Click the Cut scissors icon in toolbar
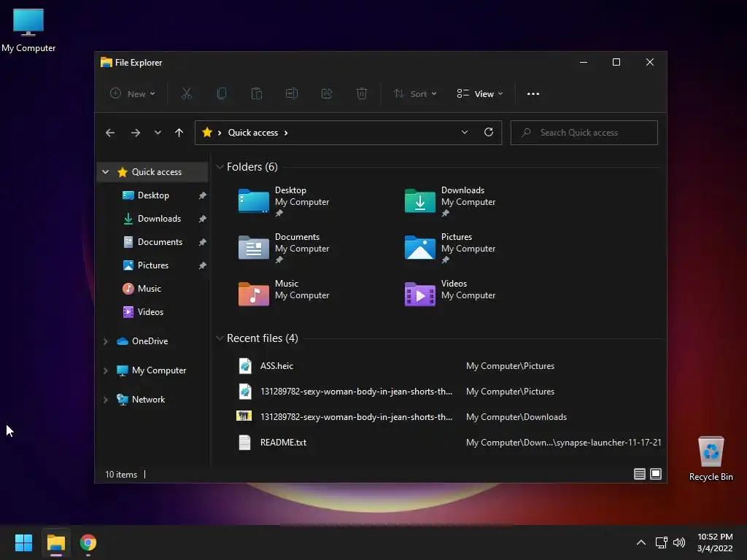 pos(186,94)
